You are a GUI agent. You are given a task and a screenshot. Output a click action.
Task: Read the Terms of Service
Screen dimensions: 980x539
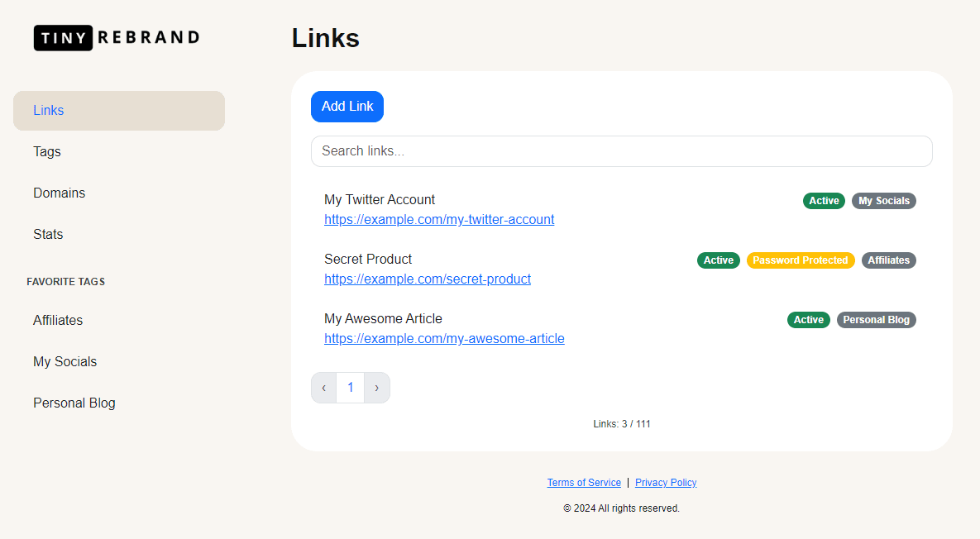pos(584,483)
